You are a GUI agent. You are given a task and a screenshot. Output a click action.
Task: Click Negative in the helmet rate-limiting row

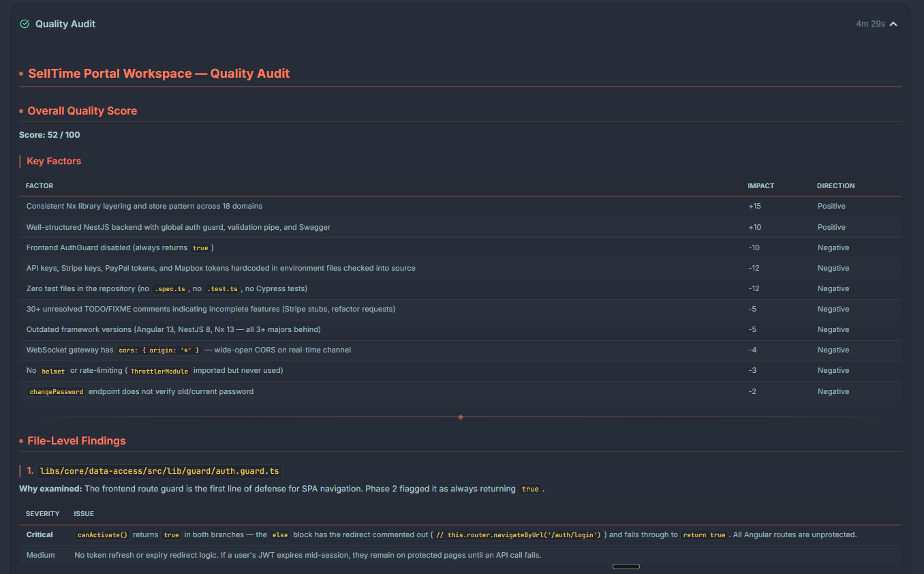tap(833, 370)
